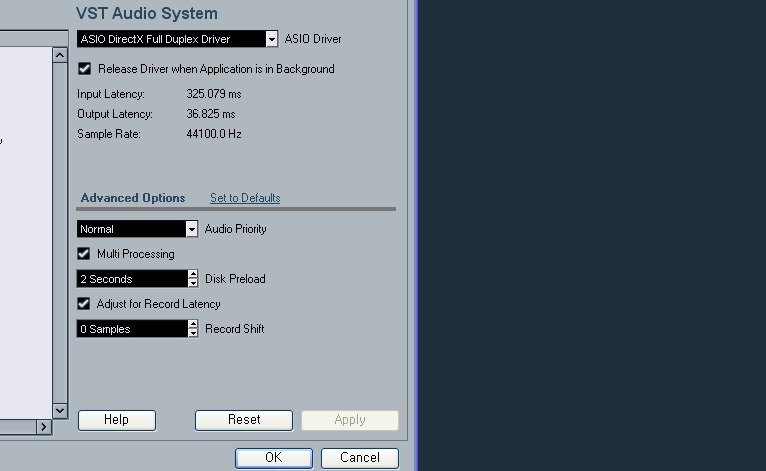Image resolution: width=766 pixels, height=471 pixels.
Task: Click the VST Audio System title
Action: 147,13
